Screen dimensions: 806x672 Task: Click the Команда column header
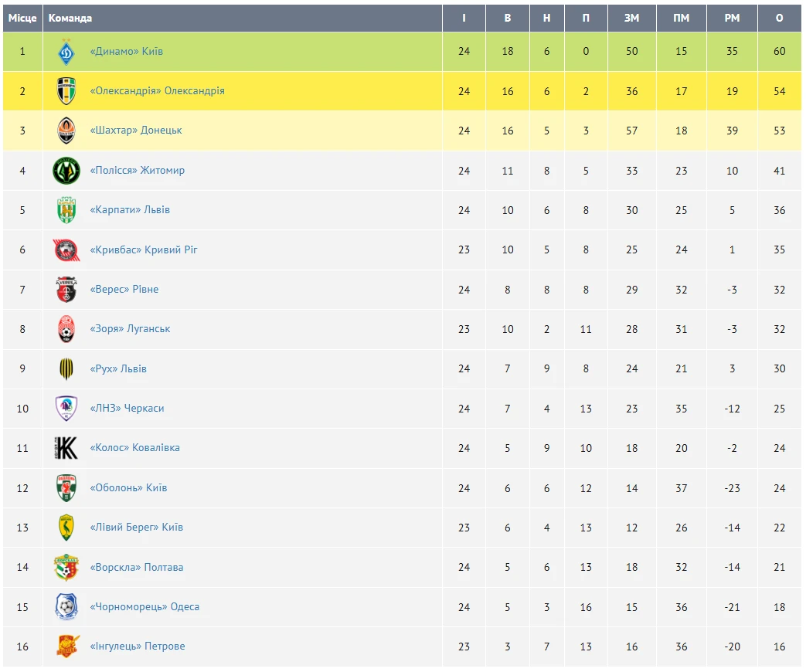pos(70,18)
